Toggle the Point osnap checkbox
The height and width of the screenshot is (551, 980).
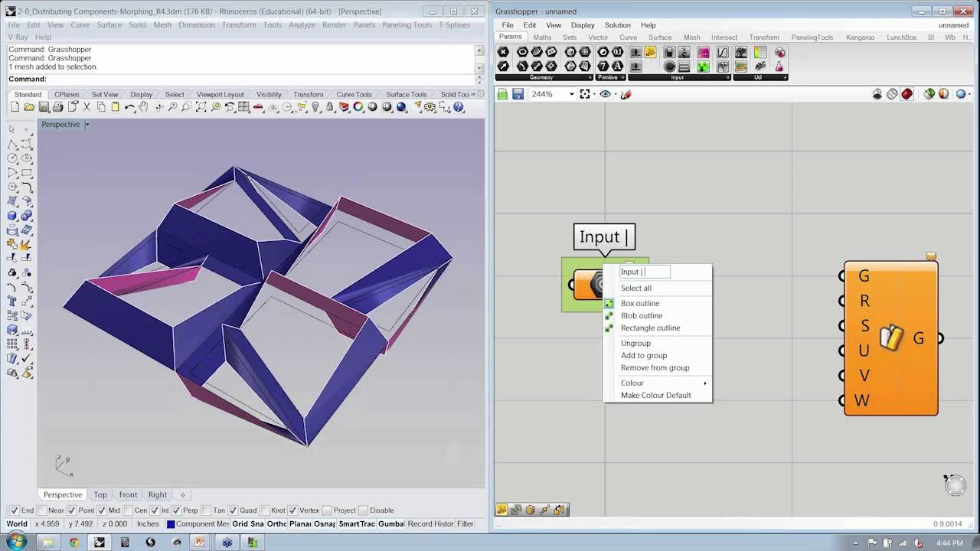[71, 510]
